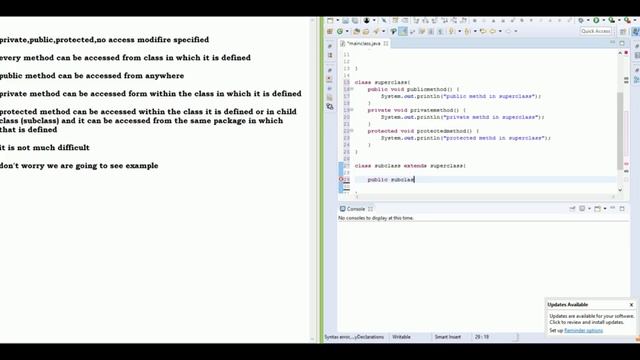Open the New wizard dropdown arrow

click(x=338, y=20)
